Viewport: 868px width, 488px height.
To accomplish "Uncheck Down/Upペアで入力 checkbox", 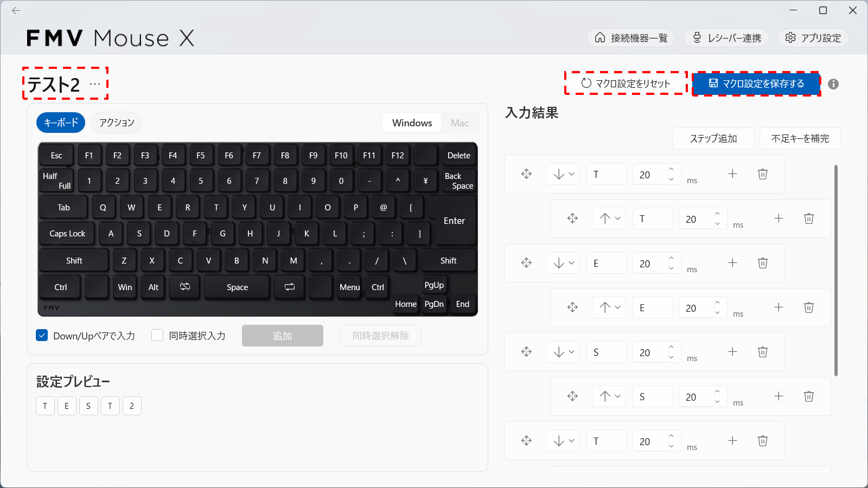I will coord(42,336).
